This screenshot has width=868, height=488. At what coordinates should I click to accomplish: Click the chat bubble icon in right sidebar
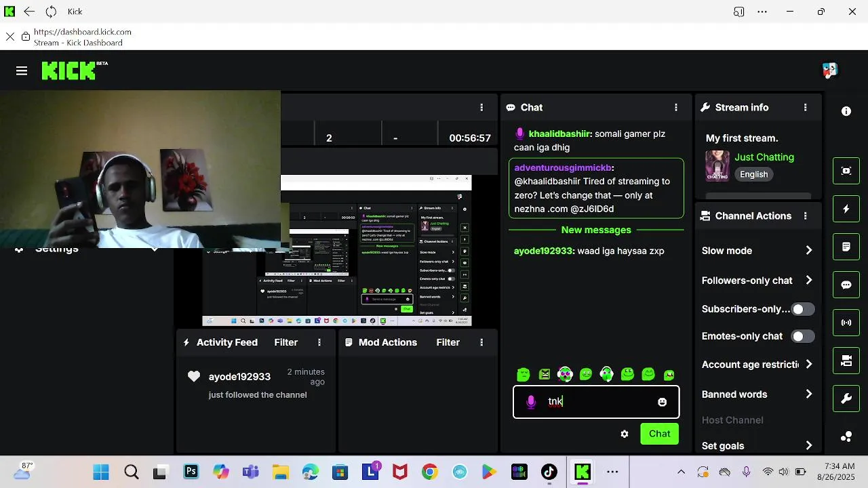click(846, 285)
